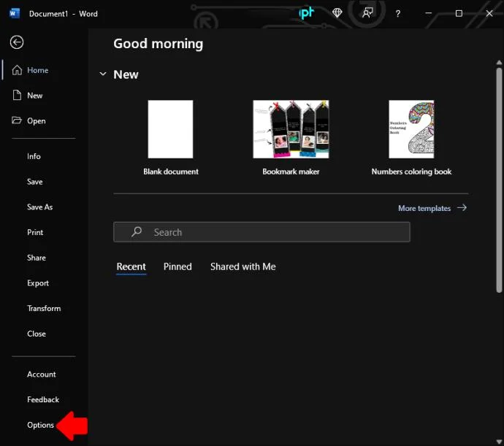This screenshot has width=504, height=446.
Task: Choose Close to close the document
Action: (37, 334)
